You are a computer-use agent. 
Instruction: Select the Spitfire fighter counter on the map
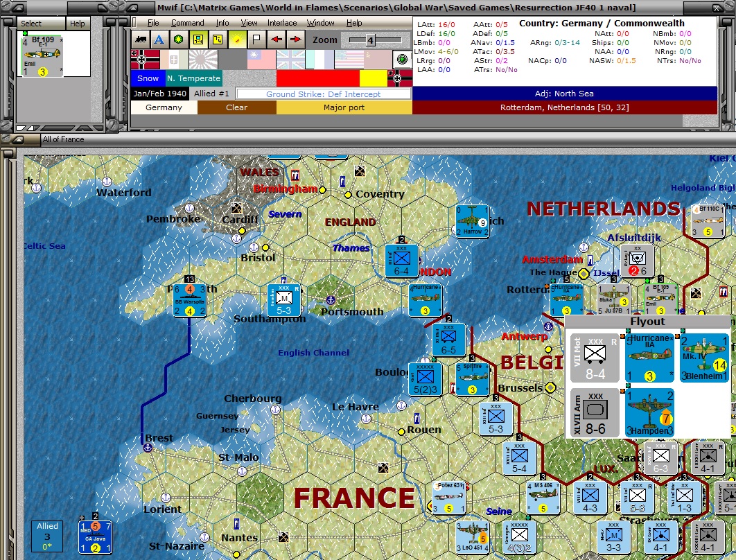[472, 379]
